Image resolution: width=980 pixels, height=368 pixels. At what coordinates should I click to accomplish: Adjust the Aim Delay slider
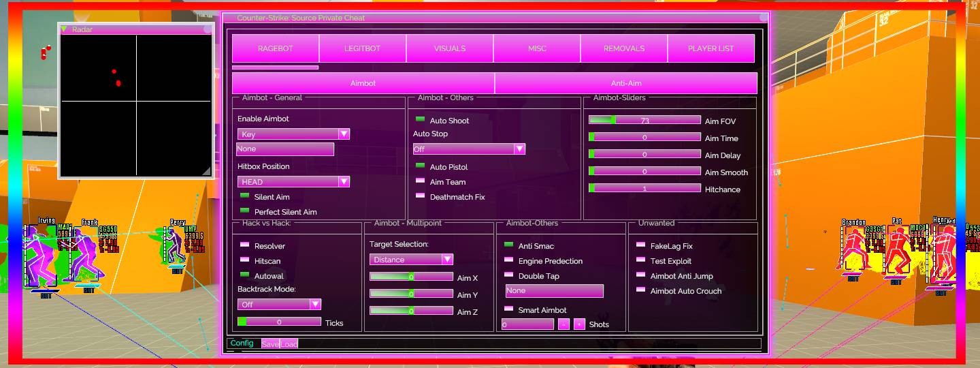[x=644, y=154]
